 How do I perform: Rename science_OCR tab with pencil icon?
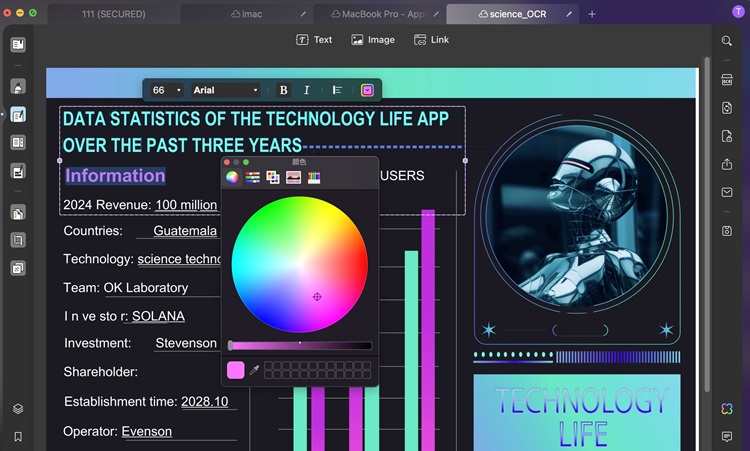point(569,14)
